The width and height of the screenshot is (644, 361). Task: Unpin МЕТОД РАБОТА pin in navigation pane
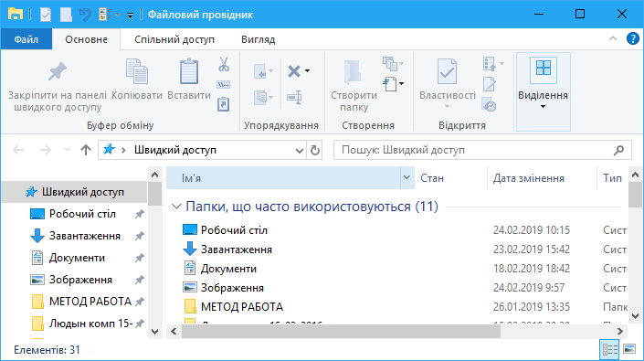[140, 302]
